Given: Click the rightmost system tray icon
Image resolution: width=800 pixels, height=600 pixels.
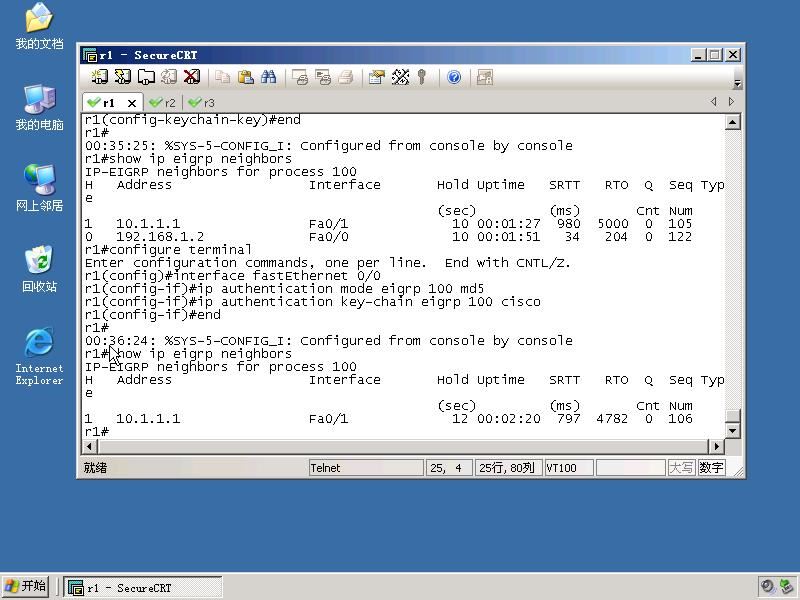Looking at the screenshot, I should [786, 586].
